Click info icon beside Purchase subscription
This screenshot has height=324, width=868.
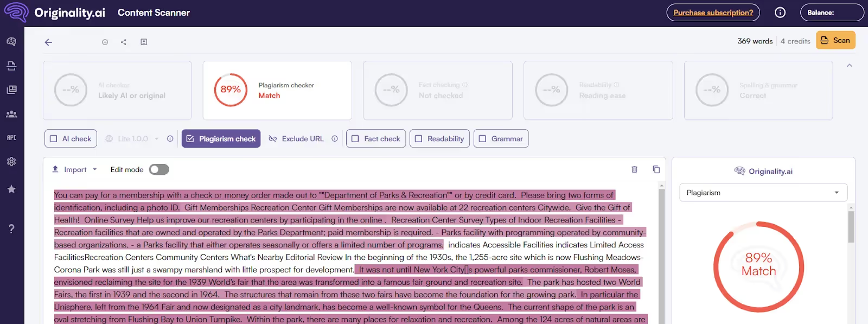[780, 12]
